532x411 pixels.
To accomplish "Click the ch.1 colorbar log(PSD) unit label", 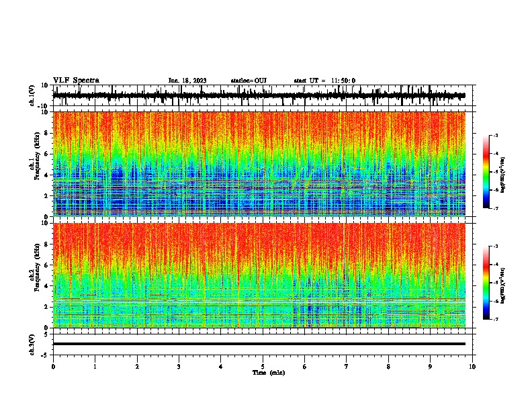I will point(503,175).
